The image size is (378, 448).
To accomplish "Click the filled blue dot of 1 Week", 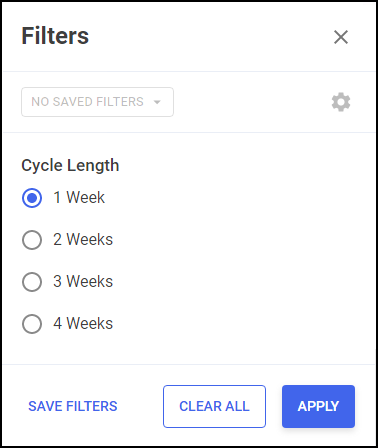I will click(x=32, y=198).
